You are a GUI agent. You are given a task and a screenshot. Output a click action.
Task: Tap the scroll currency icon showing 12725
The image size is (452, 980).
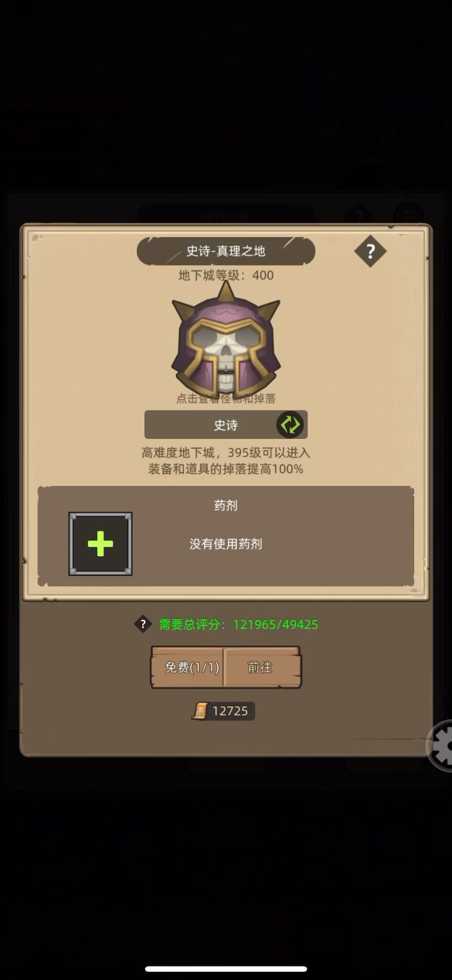click(x=200, y=711)
